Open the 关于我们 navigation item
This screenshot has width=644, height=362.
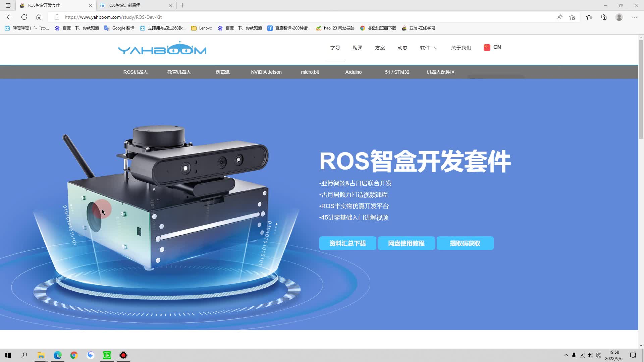[461, 48]
